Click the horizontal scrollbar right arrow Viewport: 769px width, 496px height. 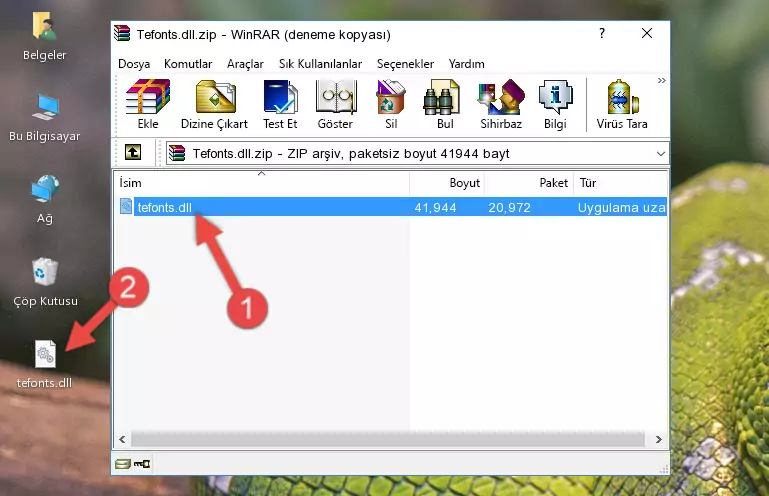pyautogui.click(x=658, y=440)
